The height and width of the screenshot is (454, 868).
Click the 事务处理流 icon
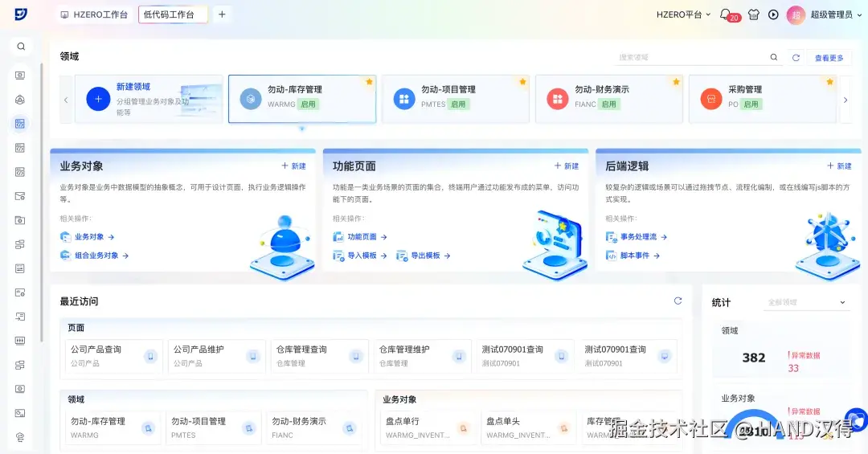pyautogui.click(x=611, y=237)
